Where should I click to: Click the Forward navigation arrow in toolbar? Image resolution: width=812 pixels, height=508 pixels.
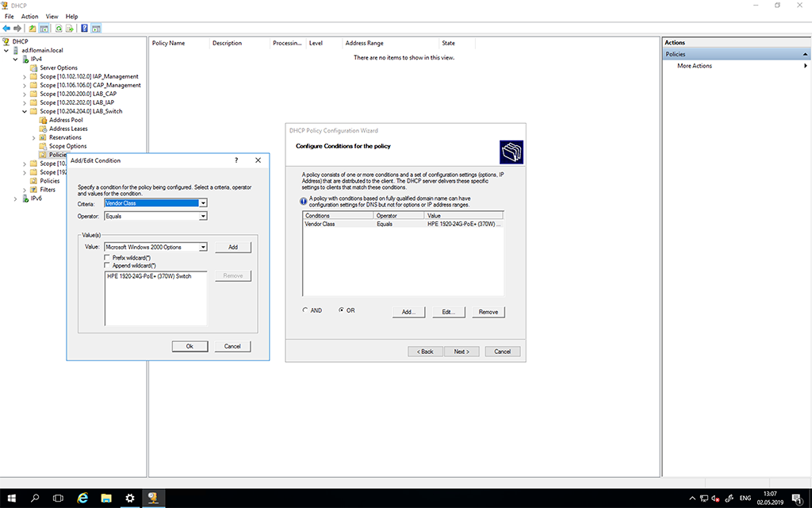(16, 28)
